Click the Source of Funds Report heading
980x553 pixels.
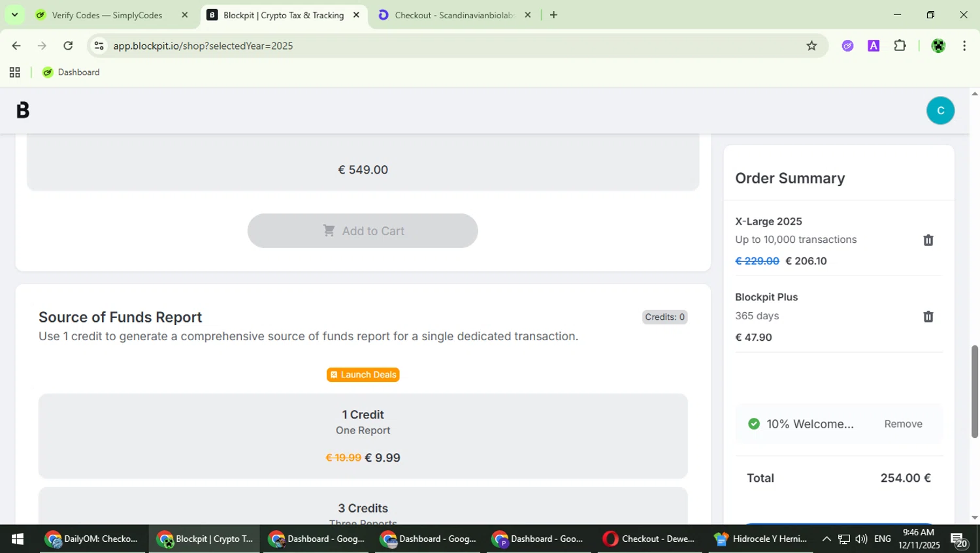120,317
